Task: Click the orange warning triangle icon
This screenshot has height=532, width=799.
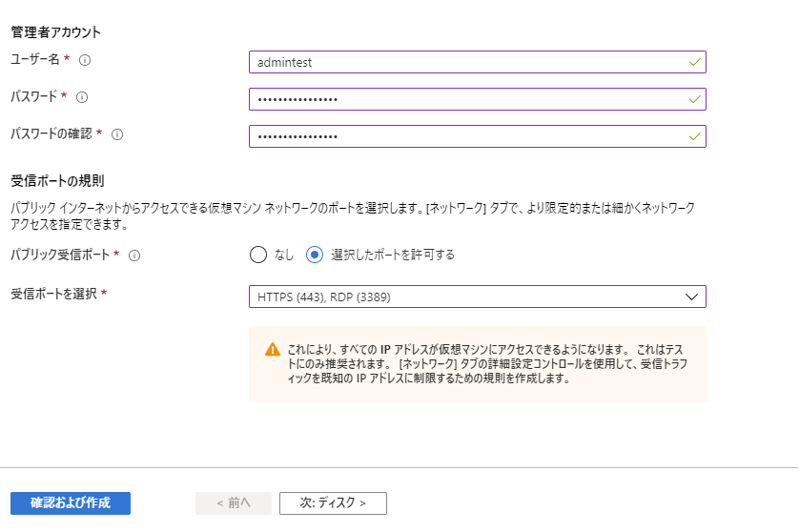Action: point(273,350)
